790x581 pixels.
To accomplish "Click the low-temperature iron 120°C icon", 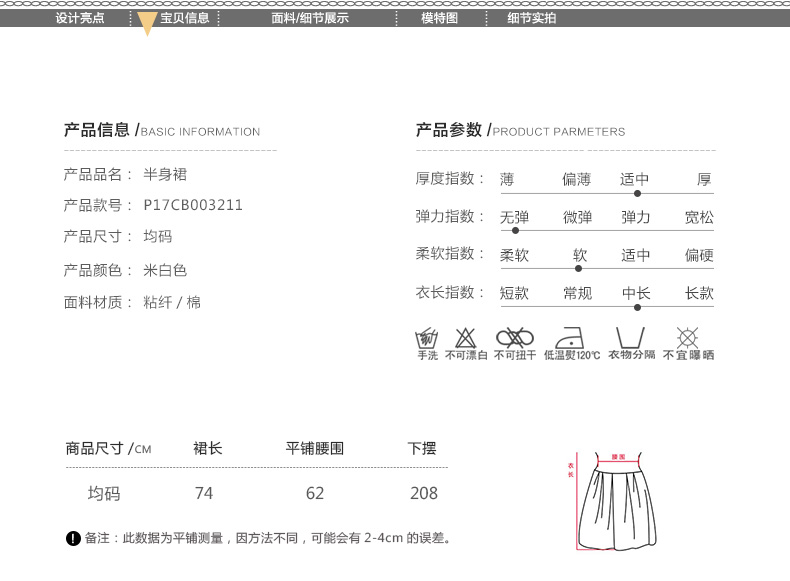I will [572, 337].
